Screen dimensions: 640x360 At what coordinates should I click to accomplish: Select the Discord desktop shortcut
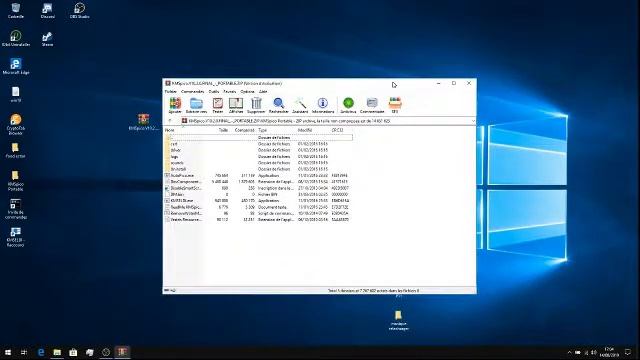[x=47, y=11]
